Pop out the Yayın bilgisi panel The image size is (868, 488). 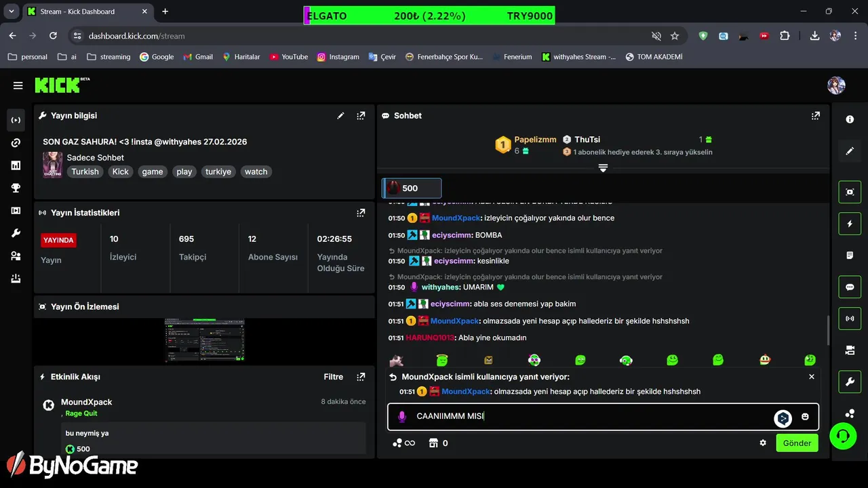click(361, 116)
